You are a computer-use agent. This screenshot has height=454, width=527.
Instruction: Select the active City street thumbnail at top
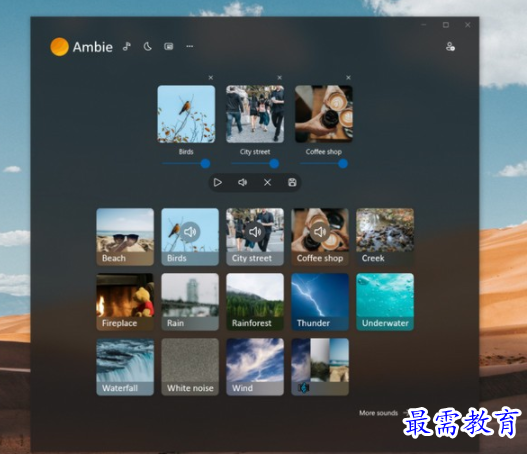pyautogui.click(x=255, y=114)
